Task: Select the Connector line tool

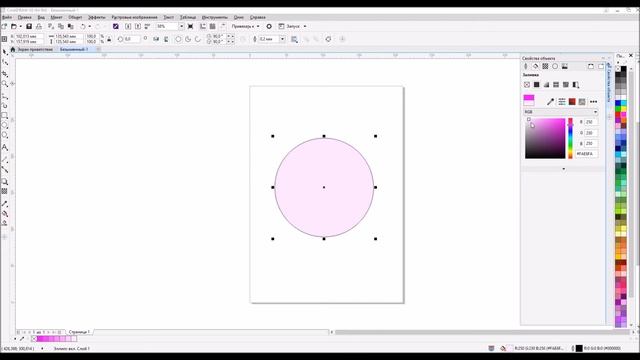Action: 5,169
